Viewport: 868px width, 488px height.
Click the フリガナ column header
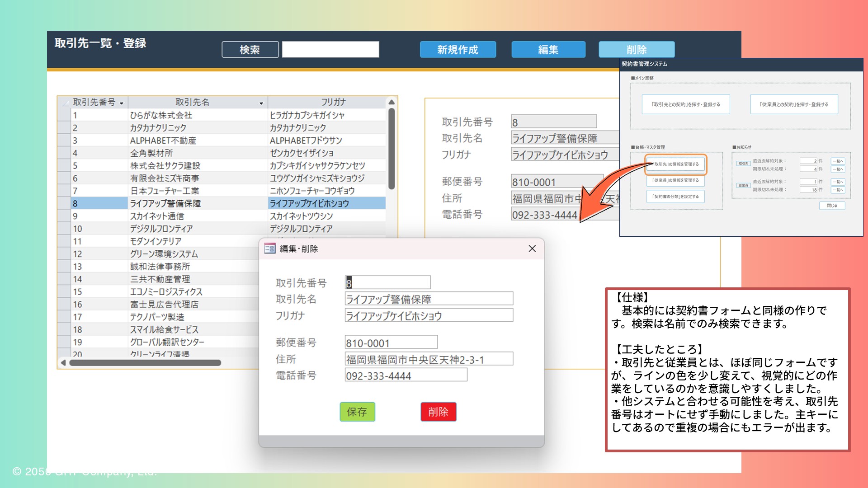pyautogui.click(x=333, y=102)
